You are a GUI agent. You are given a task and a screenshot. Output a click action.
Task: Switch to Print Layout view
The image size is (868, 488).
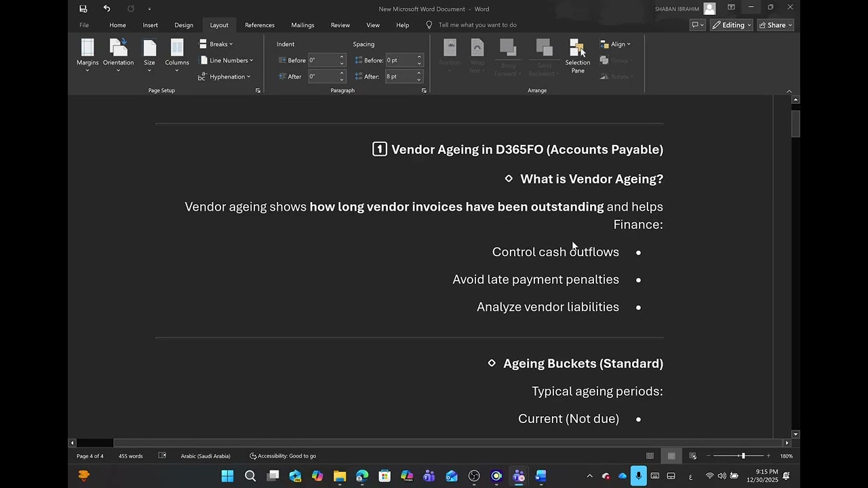click(x=671, y=456)
